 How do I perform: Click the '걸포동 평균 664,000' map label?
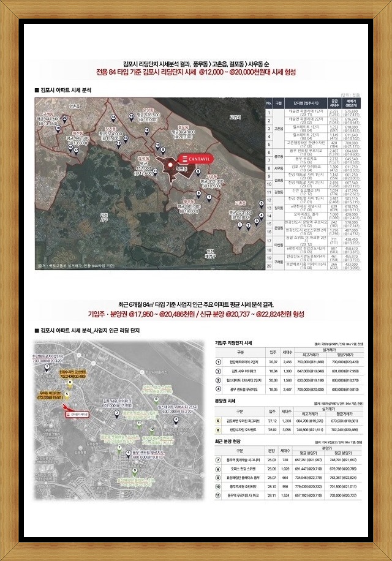[x=183, y=132]
